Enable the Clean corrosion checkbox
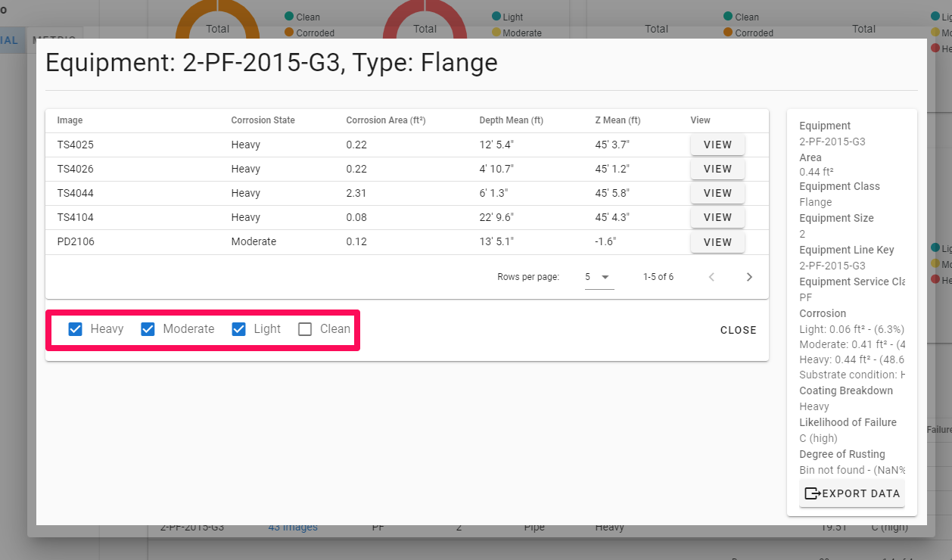The image size is (952, 560). (x=305, y=329)
